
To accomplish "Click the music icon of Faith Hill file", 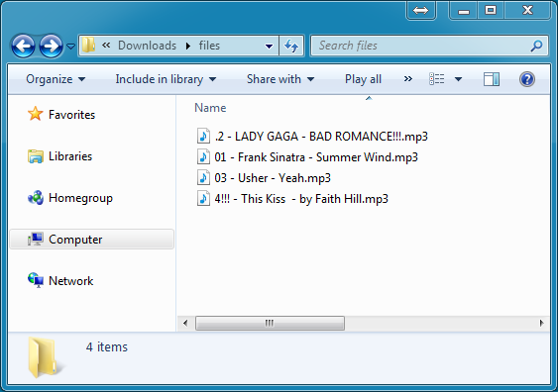I will [x=203, y=198].
